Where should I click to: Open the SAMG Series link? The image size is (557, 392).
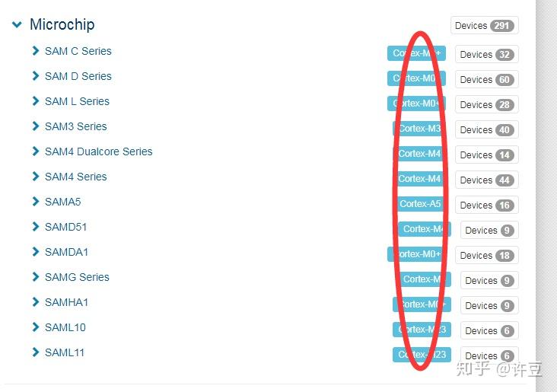(77, 277)
